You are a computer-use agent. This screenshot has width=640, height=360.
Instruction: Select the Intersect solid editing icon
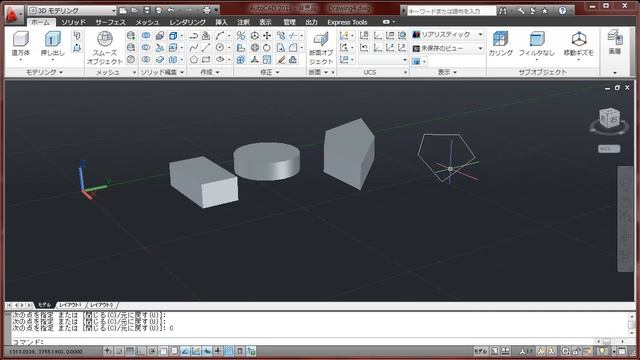click(146, 60)
